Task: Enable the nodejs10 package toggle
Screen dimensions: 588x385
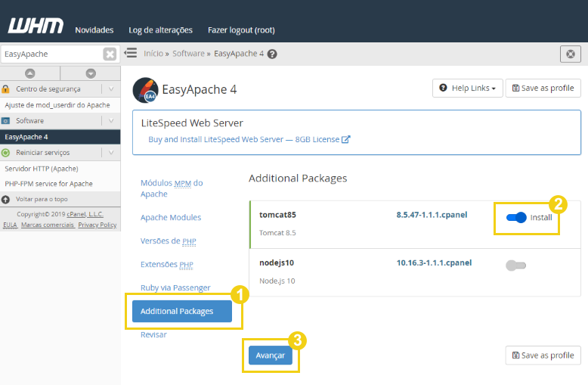Action: coord(516,265)
